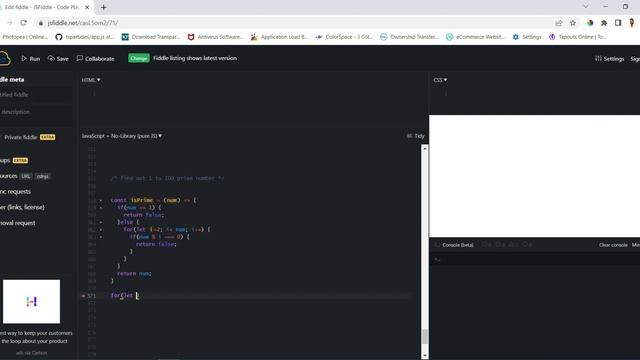Click the Tidy button
The height and width of the screenshot is (360, 640).
416,136
